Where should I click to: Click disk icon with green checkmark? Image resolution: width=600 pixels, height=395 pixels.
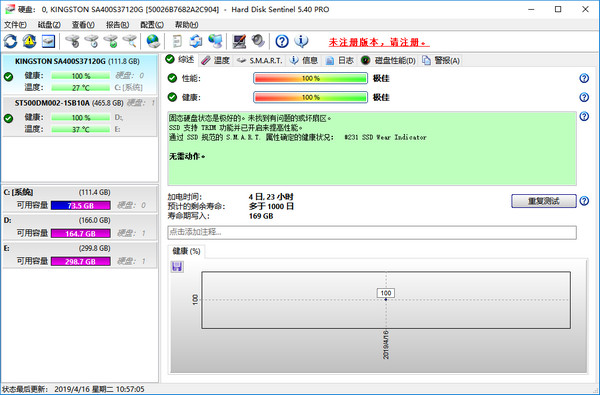pos(111,41)
